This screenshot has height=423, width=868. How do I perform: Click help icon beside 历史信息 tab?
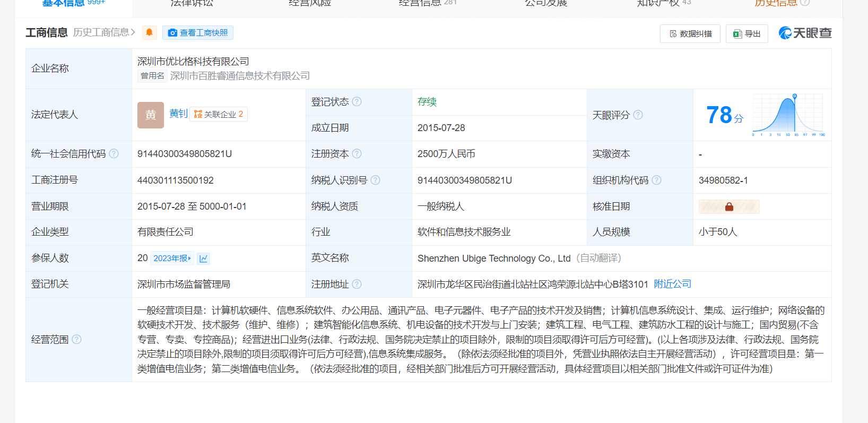point(805,3)
